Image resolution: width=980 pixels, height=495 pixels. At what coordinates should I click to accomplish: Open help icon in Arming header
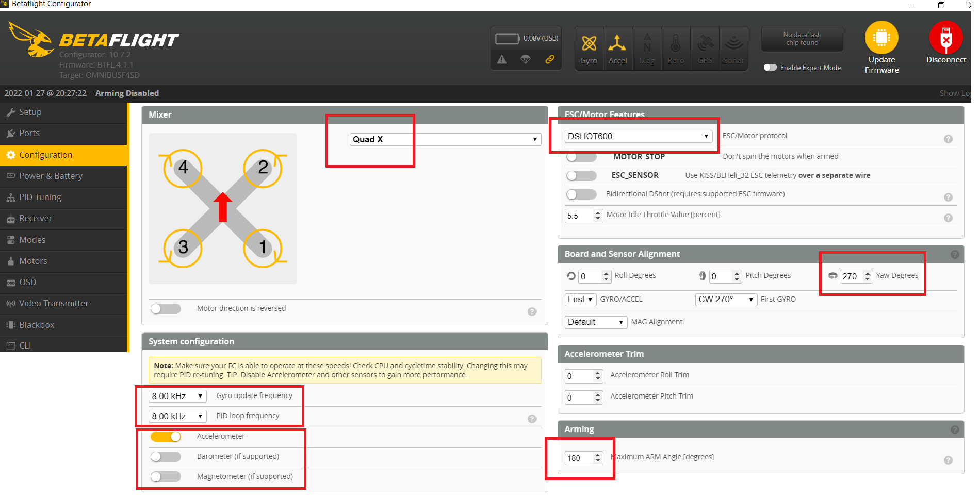click(955, 430)
